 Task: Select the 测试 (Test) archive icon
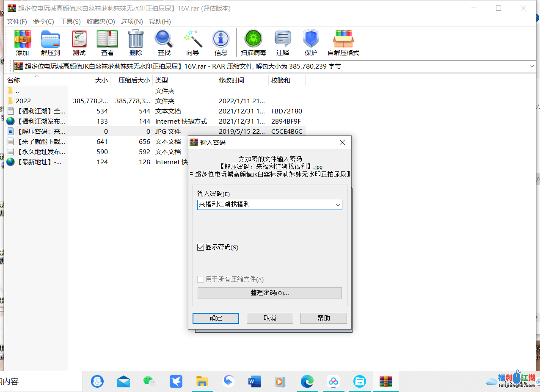point(79,42)
